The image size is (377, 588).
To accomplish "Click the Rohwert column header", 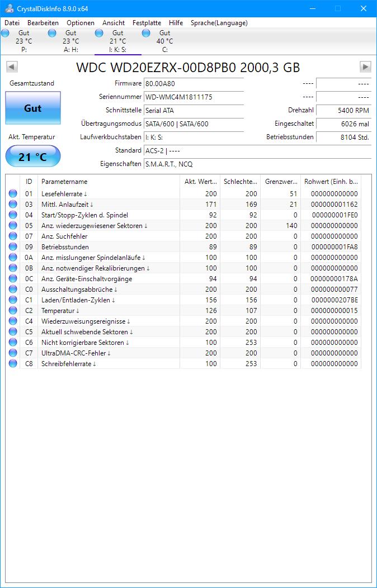I will [331, 182].
